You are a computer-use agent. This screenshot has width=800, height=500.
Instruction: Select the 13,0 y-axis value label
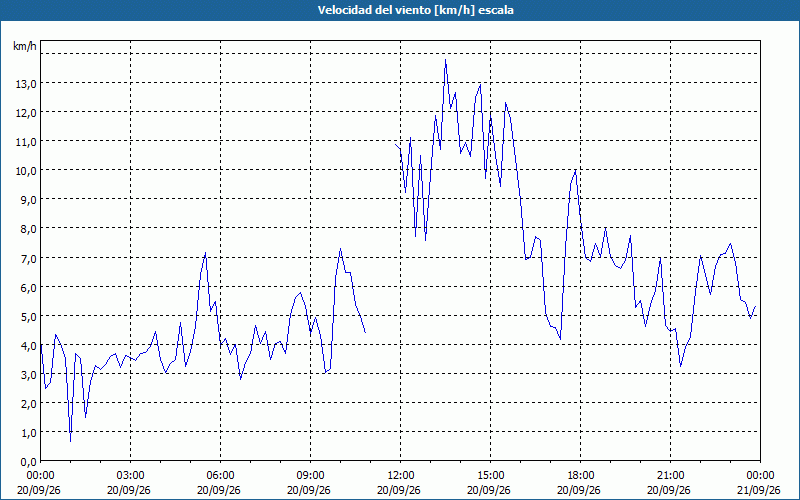25,84
